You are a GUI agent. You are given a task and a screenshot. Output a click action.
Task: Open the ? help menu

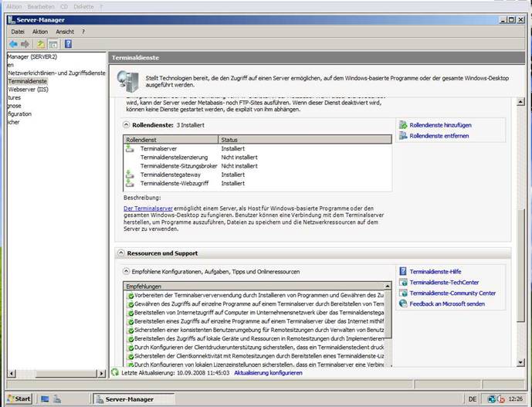[83, 32]
